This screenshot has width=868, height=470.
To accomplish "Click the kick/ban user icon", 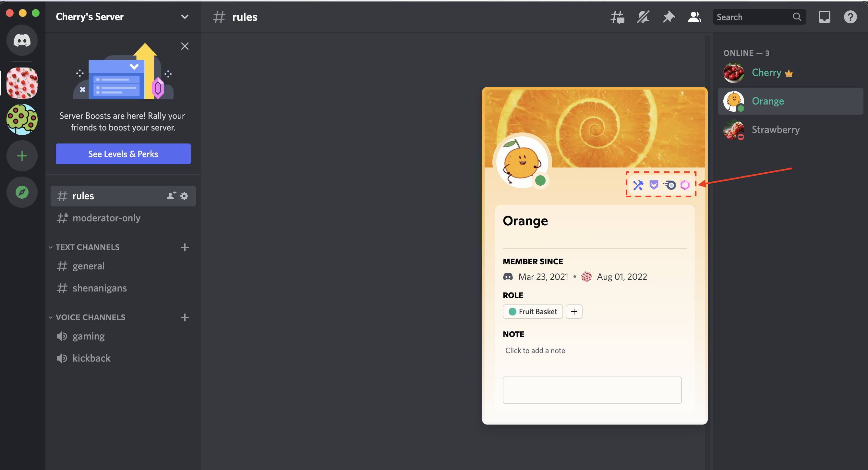I will [638, 184].
